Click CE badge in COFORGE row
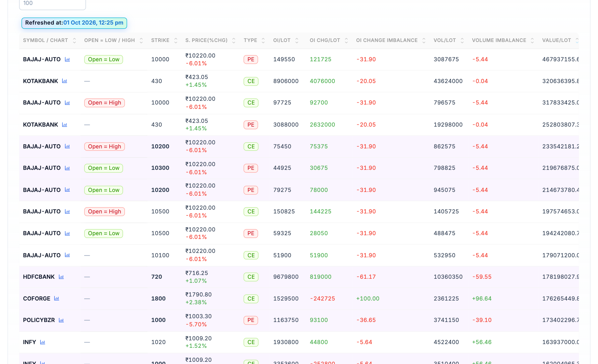The image size is (598, 364). pos(251,299)
